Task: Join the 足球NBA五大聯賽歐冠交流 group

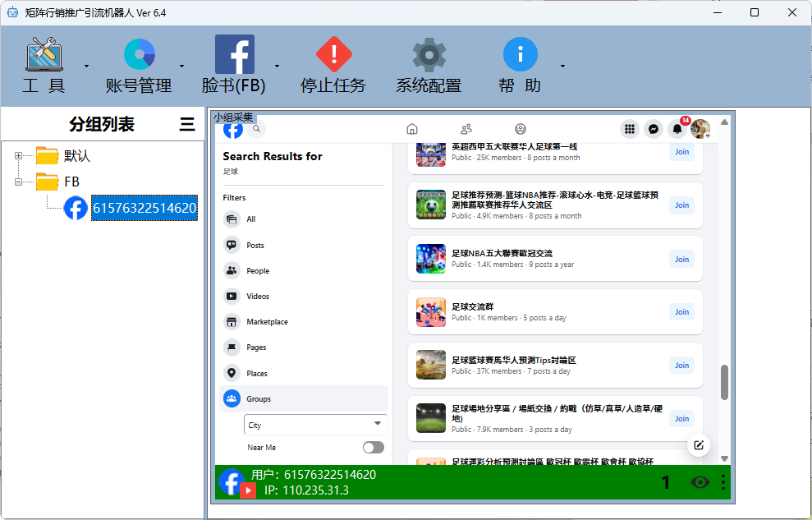Action: point(681,259)
